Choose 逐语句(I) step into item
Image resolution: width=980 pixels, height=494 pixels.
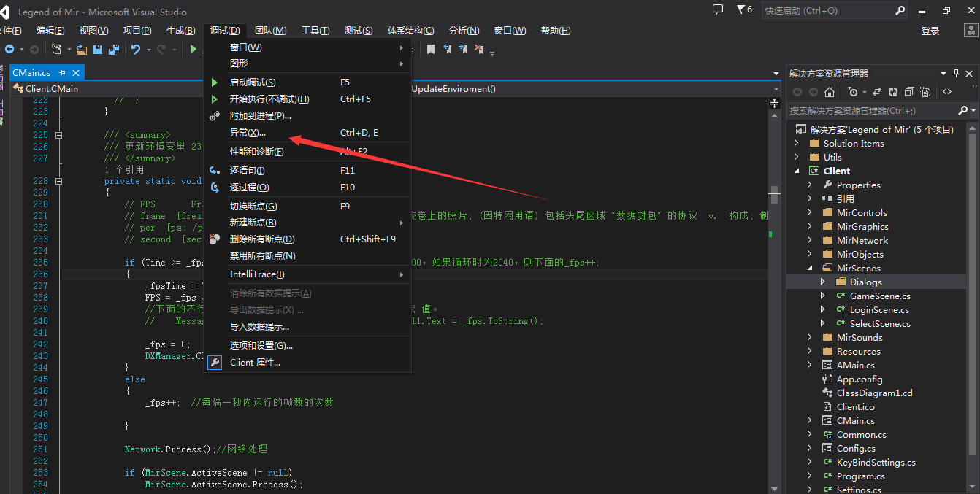pyautogui.click(x=307, y=171)
